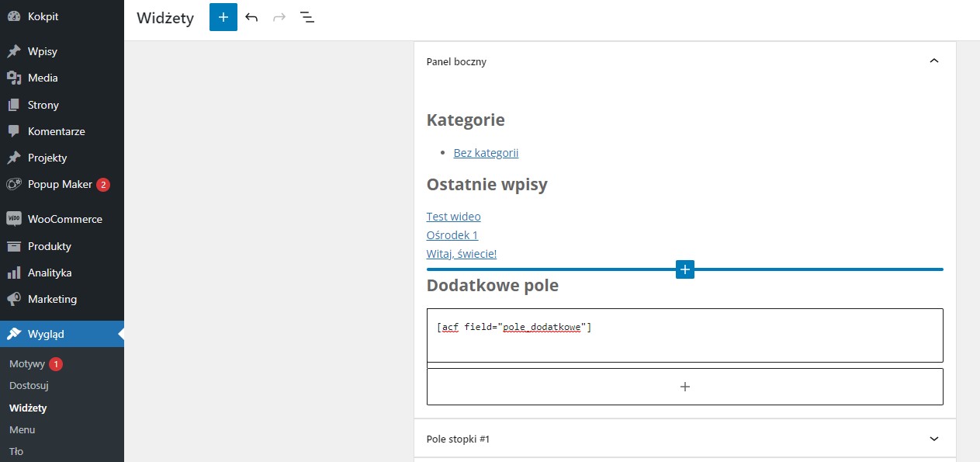Open the Bez kategorii link
This screenshot has width=980, height=462.
tap(486, 153)
